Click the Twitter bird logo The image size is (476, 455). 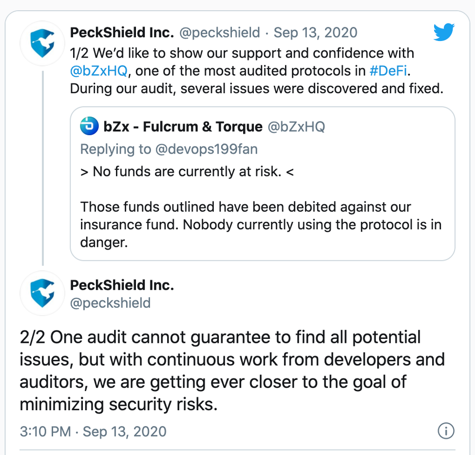(444, 32)
